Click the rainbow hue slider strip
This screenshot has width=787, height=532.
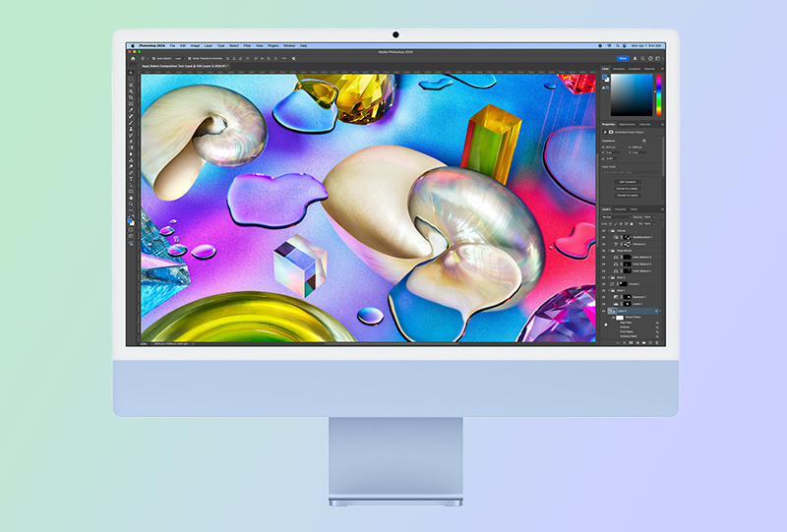[x=659, y=94]
